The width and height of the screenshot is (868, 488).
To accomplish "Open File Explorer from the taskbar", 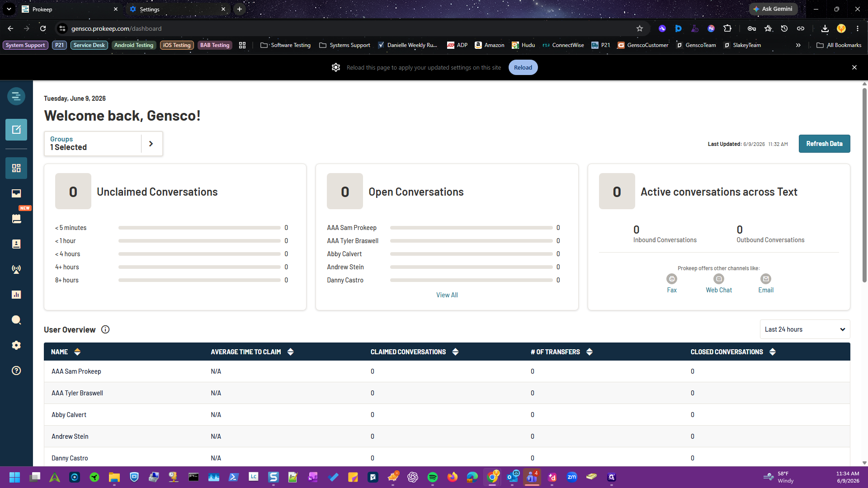I will point(114,477).
